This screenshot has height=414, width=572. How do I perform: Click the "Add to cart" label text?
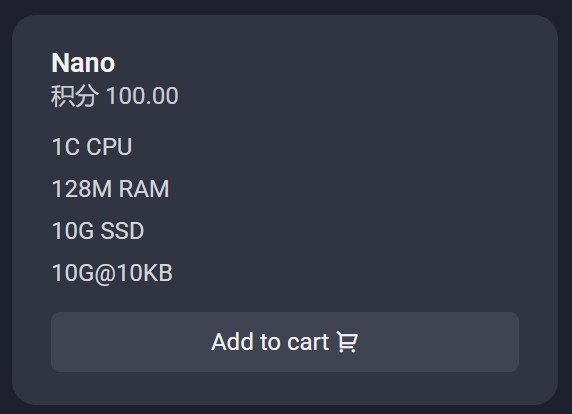(x=270, y=342)
